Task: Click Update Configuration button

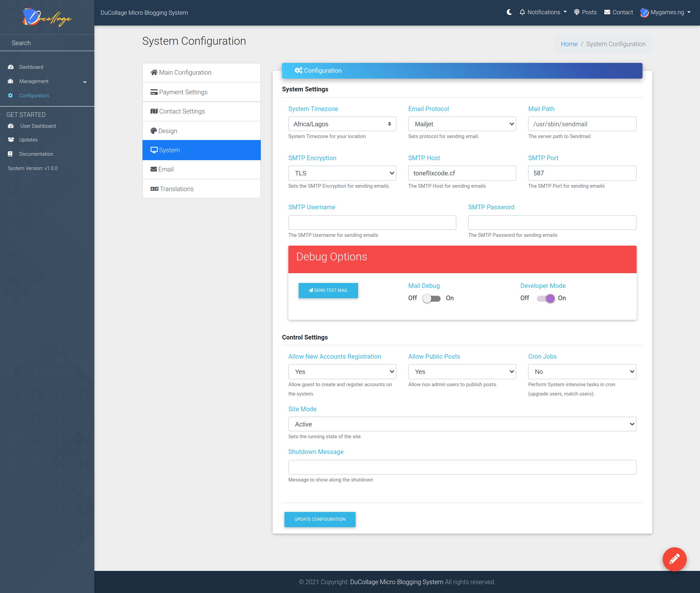Action: 320,519
